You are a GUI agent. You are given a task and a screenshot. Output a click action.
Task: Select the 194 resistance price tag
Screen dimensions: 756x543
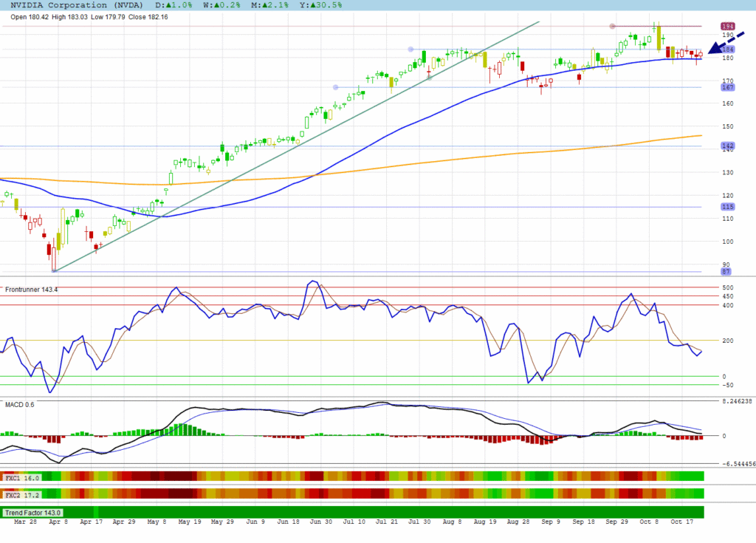point(727,26)
